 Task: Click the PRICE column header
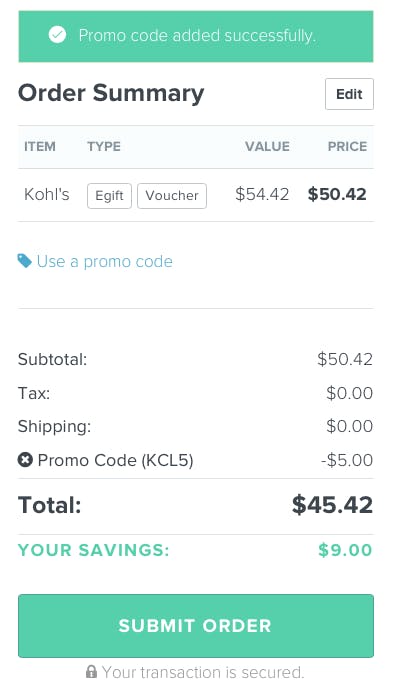coord(347,147)
